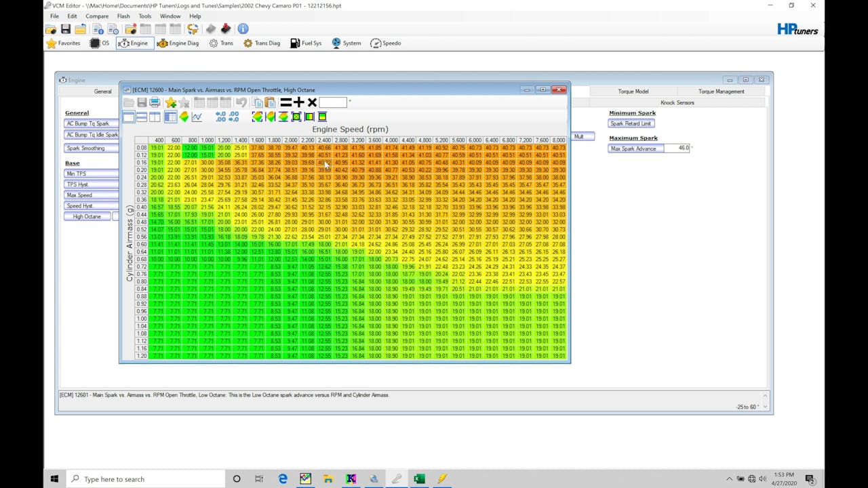Add the spark table to Favorites
This screenshot has width=868, height=488.
click(171, 102)
